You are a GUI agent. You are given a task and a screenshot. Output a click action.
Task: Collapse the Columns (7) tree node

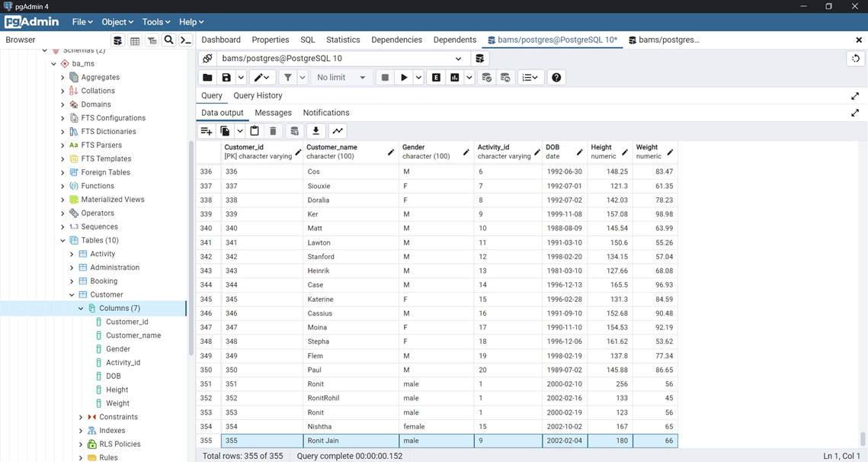click(81, 309)
